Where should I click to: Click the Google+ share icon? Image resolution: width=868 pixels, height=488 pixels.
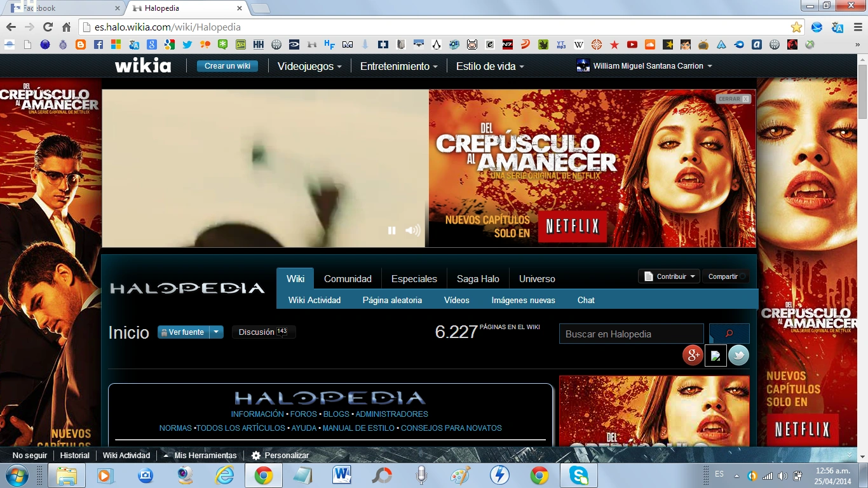(x=692, y=355)
